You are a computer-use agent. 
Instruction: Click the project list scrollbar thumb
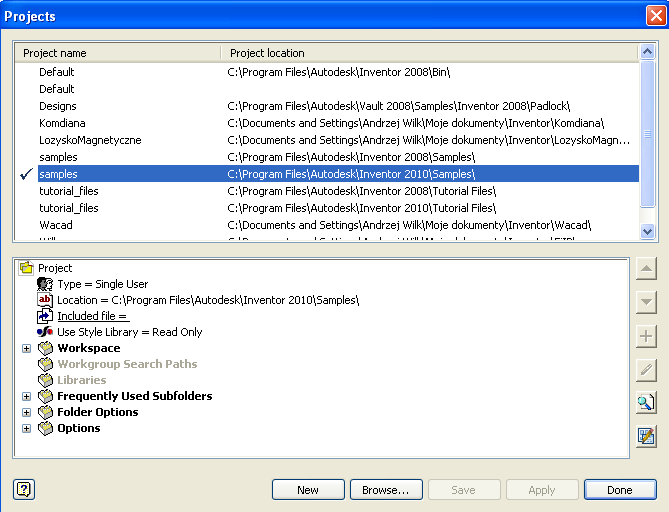647,134
